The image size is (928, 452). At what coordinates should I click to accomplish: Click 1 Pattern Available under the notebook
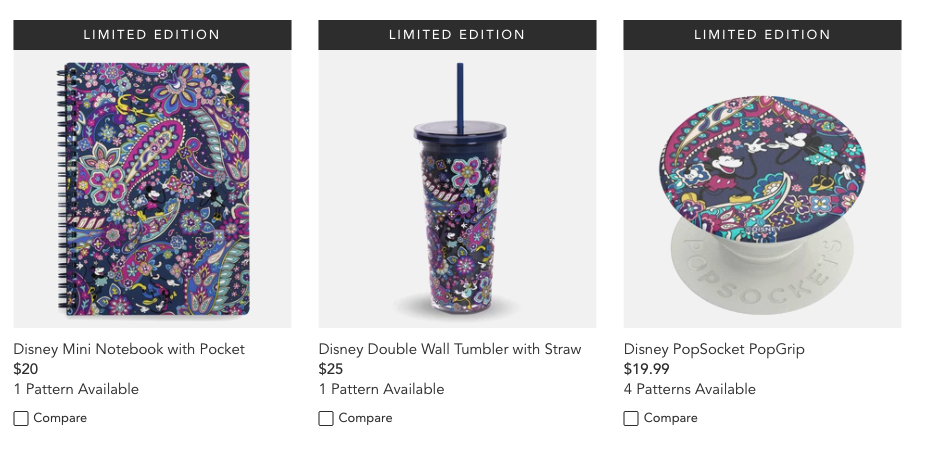coord(76,389)
